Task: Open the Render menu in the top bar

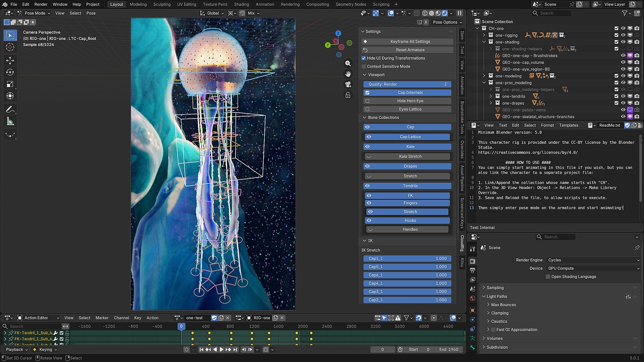Action: tap(41, 5)
